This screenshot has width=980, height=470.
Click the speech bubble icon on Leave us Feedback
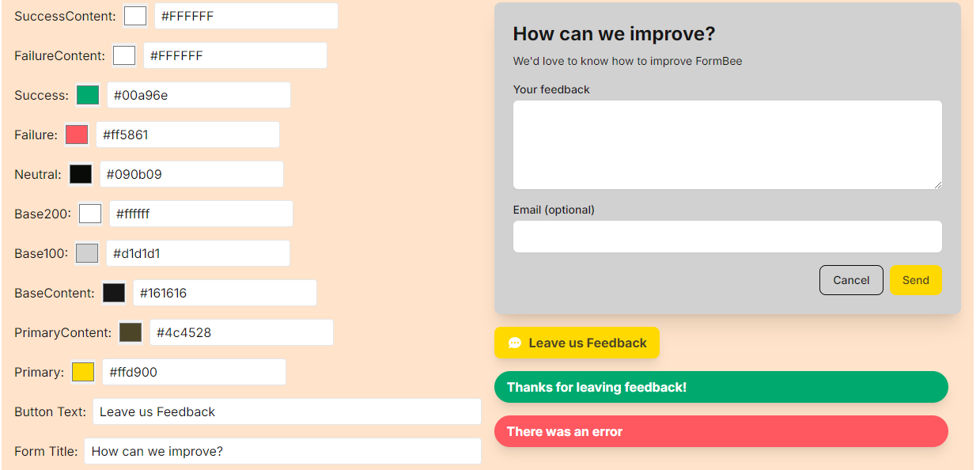pyautogui.click(x=515, y=343)
